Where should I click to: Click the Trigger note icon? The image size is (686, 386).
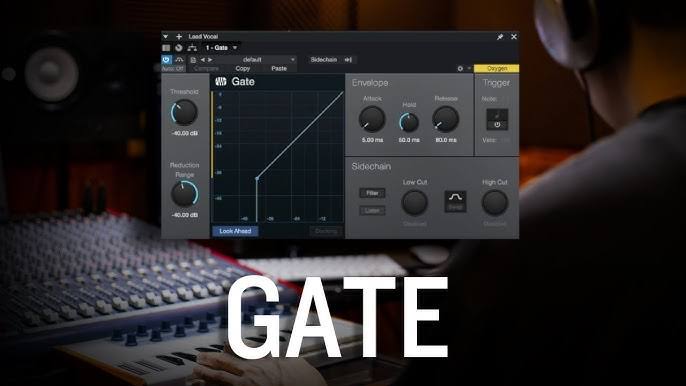[x=497, y=115]
